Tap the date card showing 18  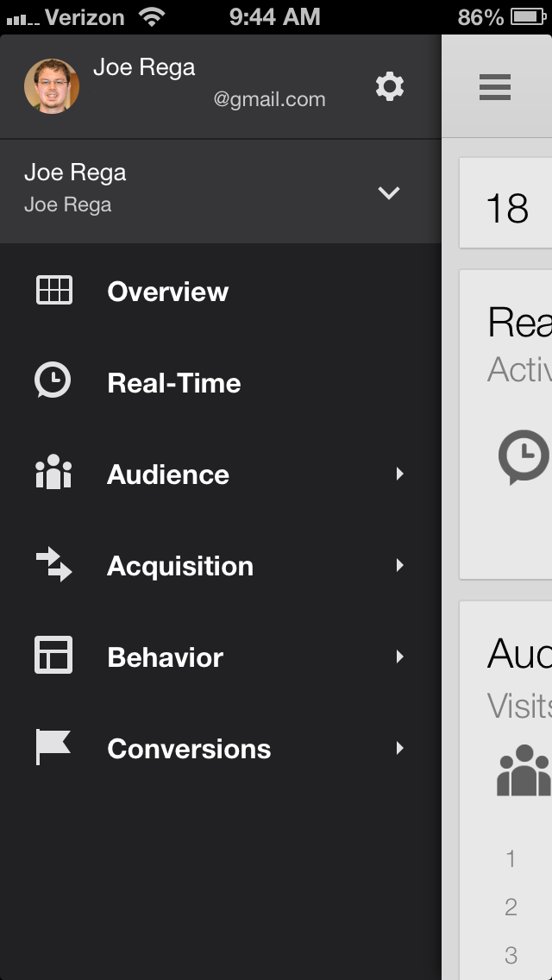pos(507,209)
